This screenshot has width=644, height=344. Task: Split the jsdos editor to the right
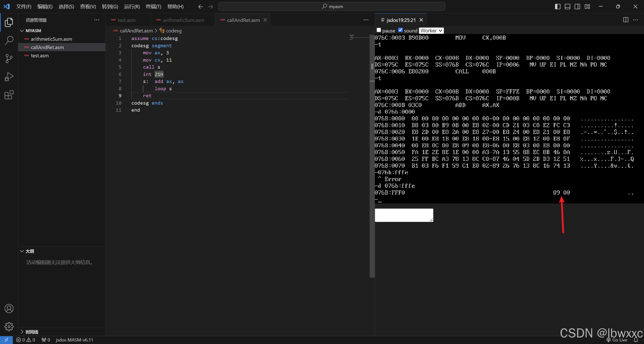(x=626, y=20)
